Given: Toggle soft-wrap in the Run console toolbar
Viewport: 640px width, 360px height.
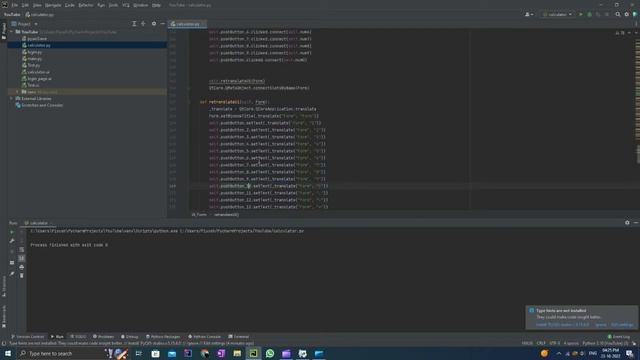Looking at the screenshot, I should 22,249.
